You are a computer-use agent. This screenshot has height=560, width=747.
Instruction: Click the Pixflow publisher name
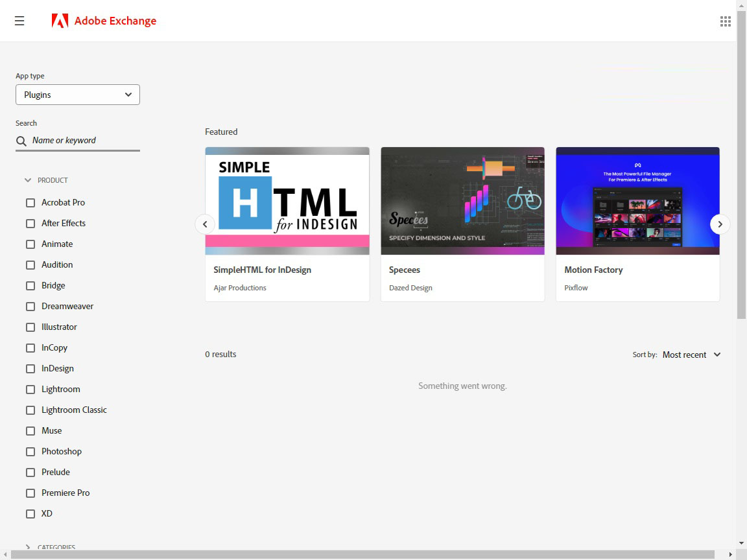[576, 288]
